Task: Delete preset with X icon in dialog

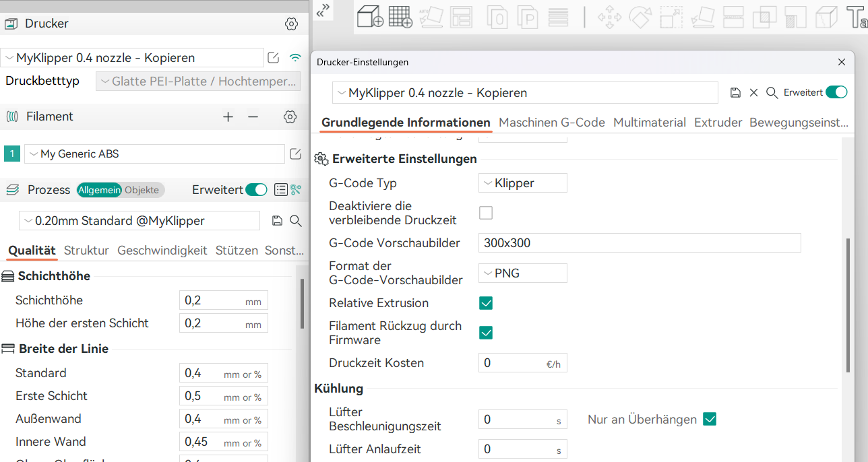Action: coord(754,92)
